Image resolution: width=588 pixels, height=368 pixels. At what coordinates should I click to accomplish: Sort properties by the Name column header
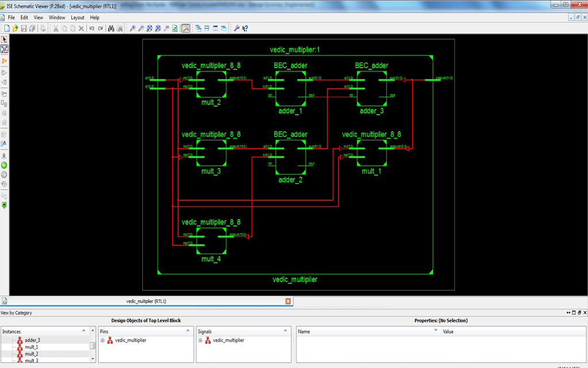click(x=368, y=331)
